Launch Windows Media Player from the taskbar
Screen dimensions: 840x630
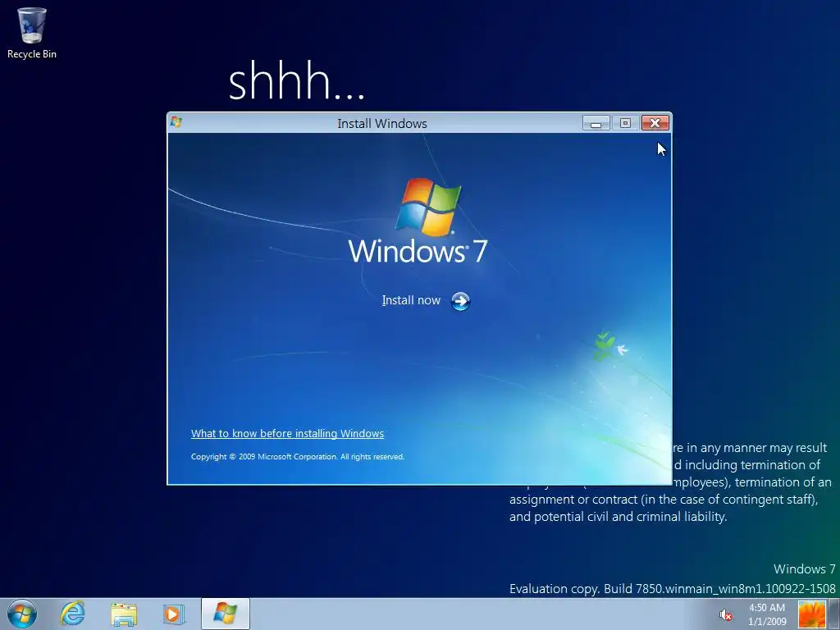[174, 614]
